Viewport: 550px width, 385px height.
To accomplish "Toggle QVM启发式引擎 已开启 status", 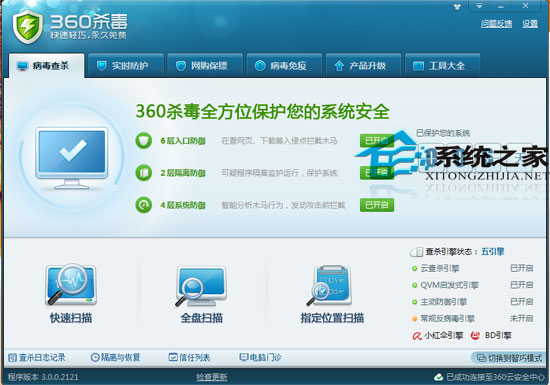I will [522, 285].
